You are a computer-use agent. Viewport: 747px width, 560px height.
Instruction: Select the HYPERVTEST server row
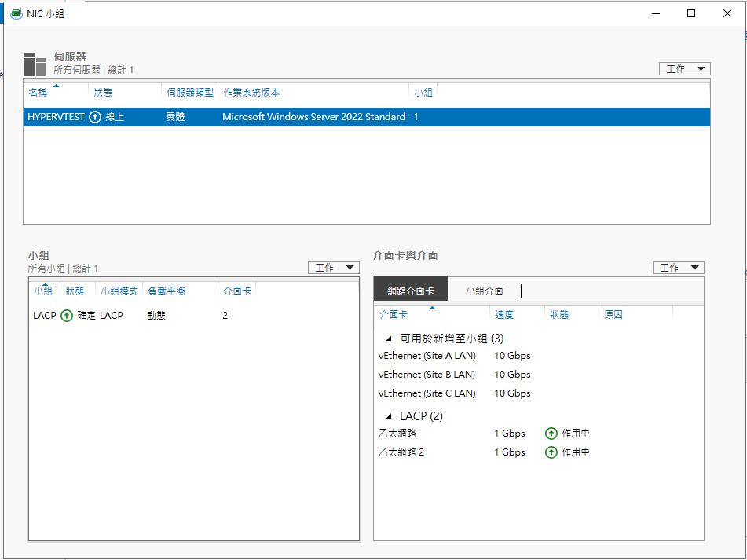[367, 117]
